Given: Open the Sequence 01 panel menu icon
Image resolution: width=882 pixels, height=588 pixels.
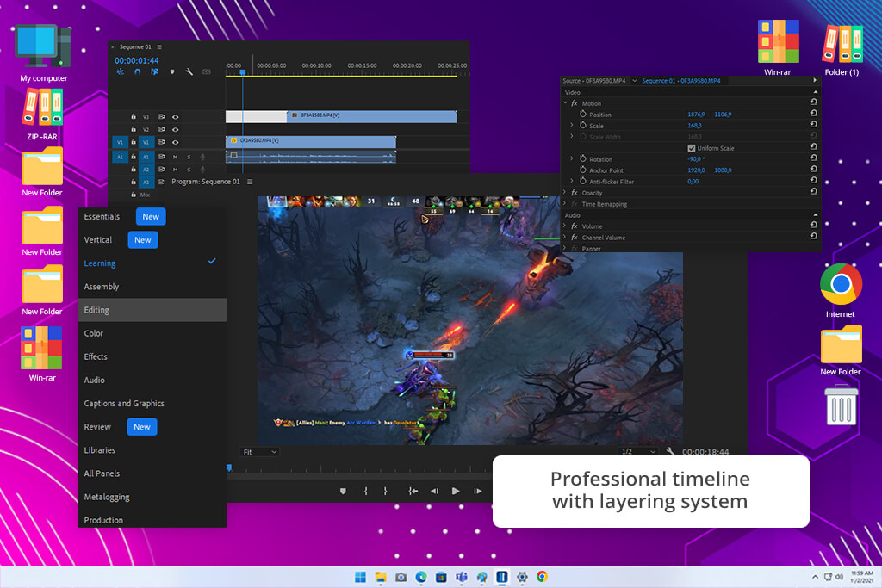Looking at the screenshot, I should pyautogui.click(x=159, y=47).
